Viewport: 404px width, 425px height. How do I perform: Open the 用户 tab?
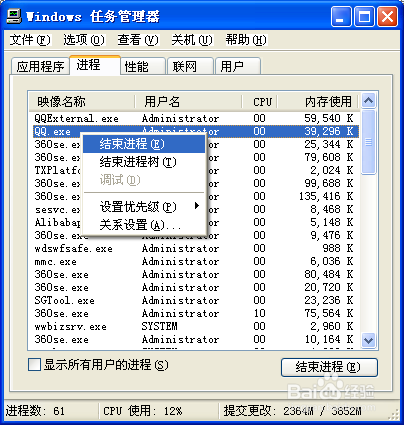pyautogui.click(x=238, y=66)
